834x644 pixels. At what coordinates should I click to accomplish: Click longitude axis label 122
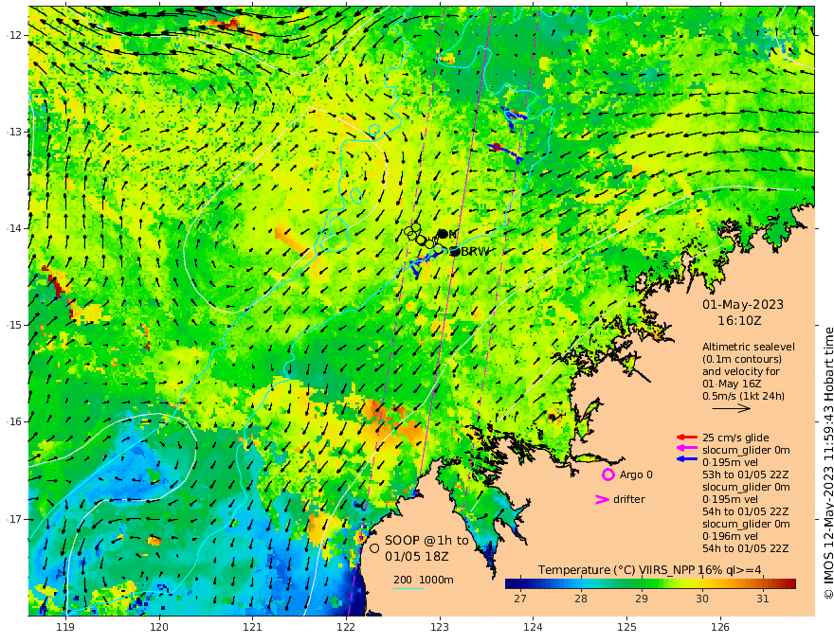(346, 628)
